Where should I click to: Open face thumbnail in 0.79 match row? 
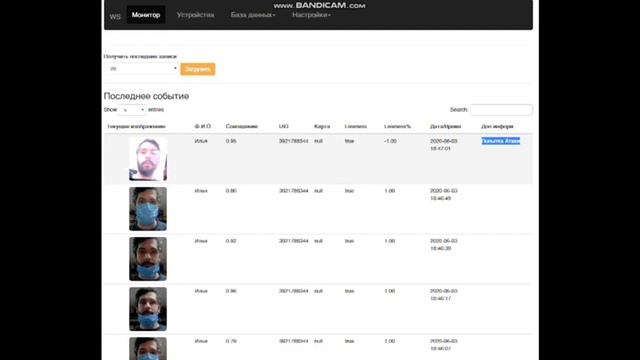148,349
